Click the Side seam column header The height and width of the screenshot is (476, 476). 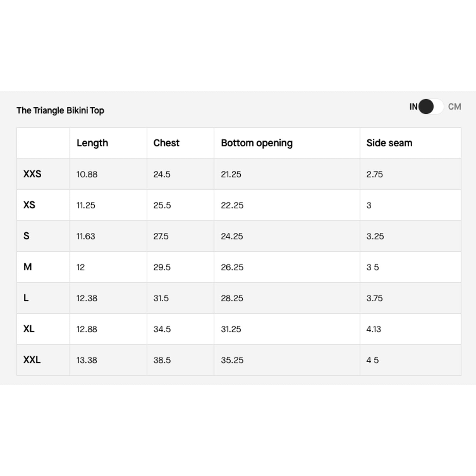click(x=389, y=143)
